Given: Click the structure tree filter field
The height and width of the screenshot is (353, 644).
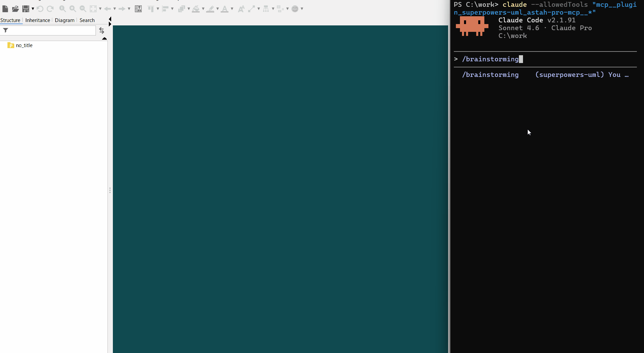Looking at the screenshot, I should (48, 30).
